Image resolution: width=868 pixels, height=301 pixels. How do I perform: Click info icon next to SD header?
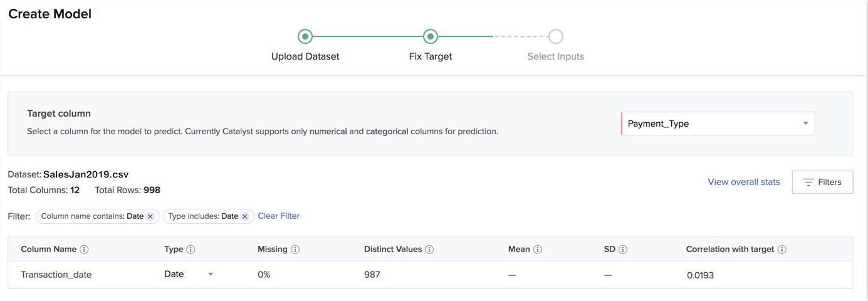click(x=623, y=250)
